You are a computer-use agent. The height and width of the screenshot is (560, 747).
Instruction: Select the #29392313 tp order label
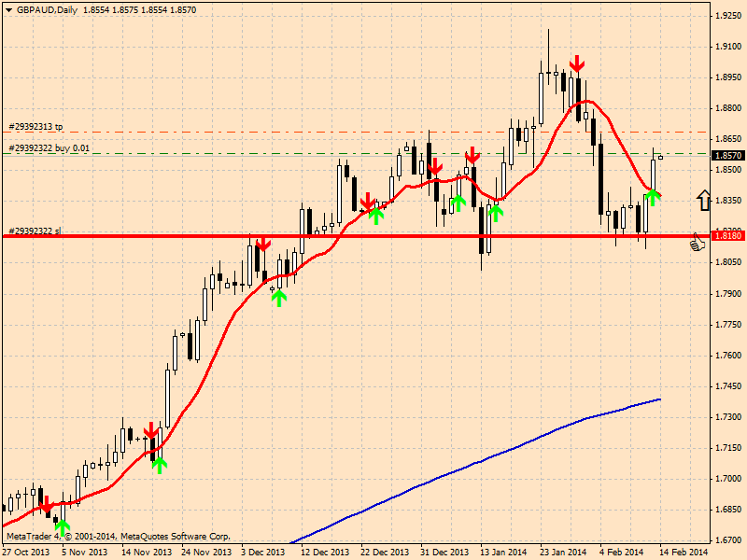pyautogui.click(x=35, y=127)
